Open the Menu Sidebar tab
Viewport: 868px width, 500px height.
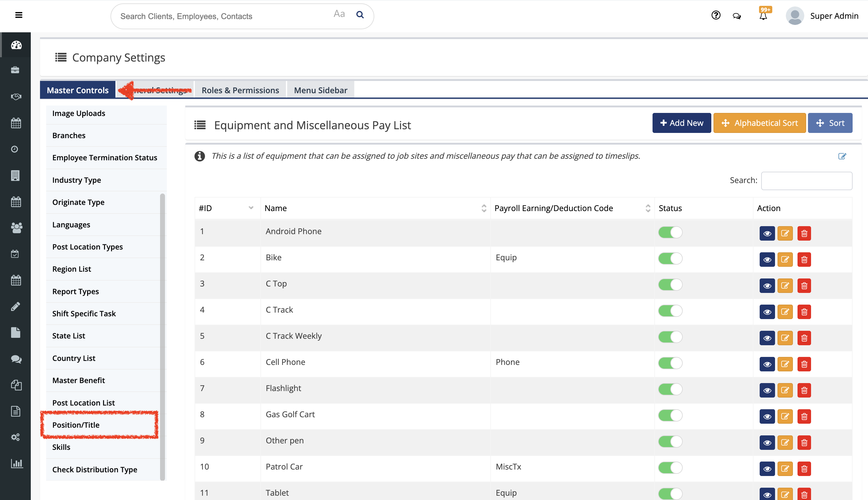(x=320, y=90)
